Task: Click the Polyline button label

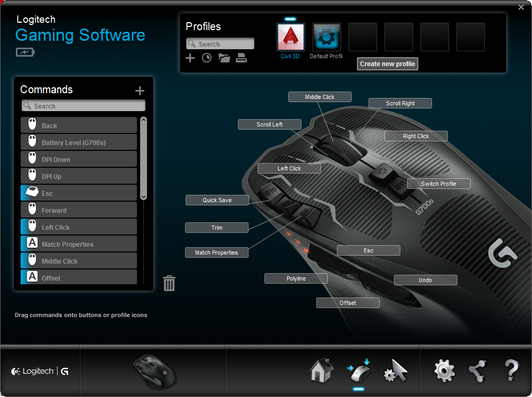Action: pos(296,278)
